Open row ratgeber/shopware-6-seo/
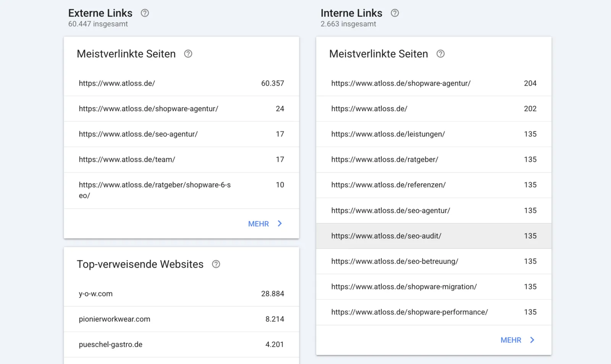 (x=181, y=190)
